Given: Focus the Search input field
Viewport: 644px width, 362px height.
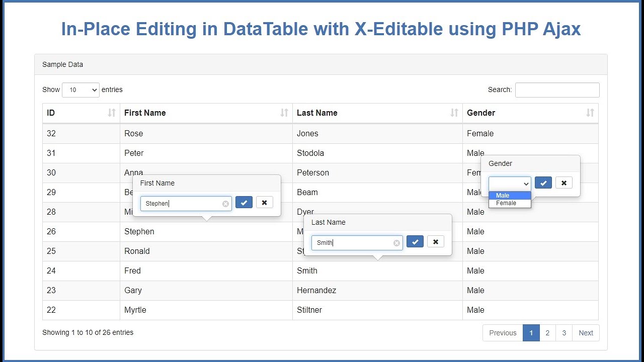Looking at the screenshot, I should [557, 90].
